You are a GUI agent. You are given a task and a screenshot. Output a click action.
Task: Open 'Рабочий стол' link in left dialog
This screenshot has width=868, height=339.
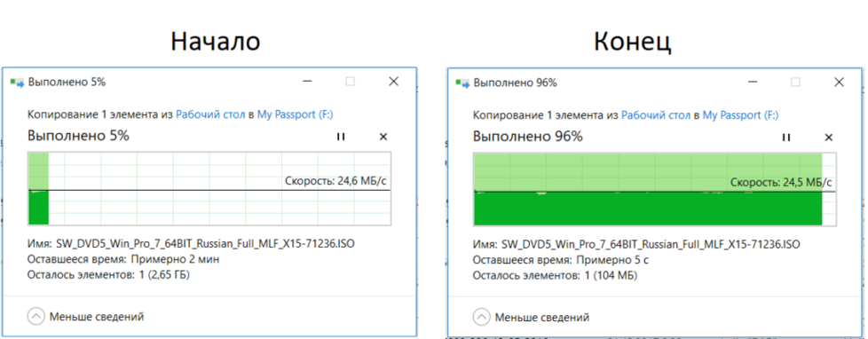[x=210, y=114]
